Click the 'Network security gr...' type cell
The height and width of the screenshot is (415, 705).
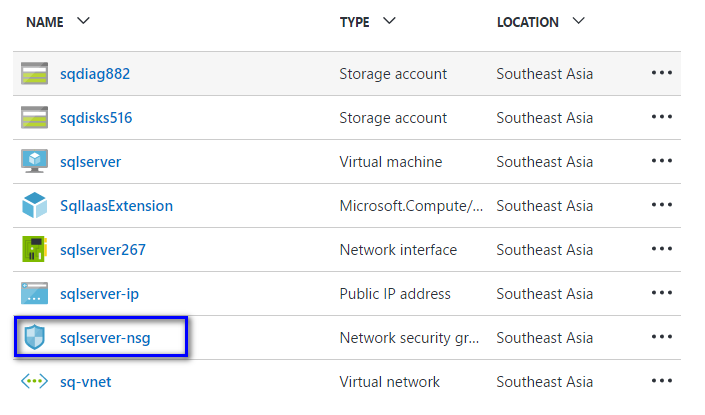(410, 338)
